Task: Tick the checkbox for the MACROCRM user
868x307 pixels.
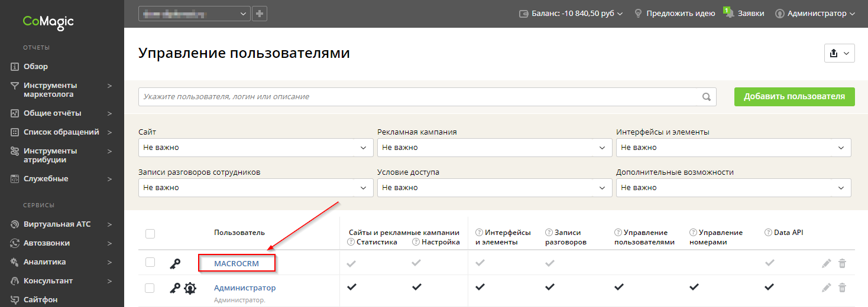Action: click(150, 263)
